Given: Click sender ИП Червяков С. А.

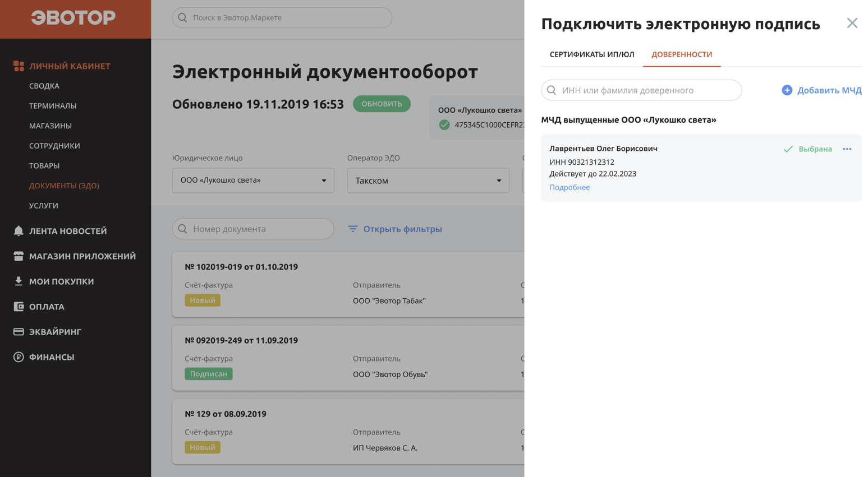Looking at the screenshot, I should 385,448.
